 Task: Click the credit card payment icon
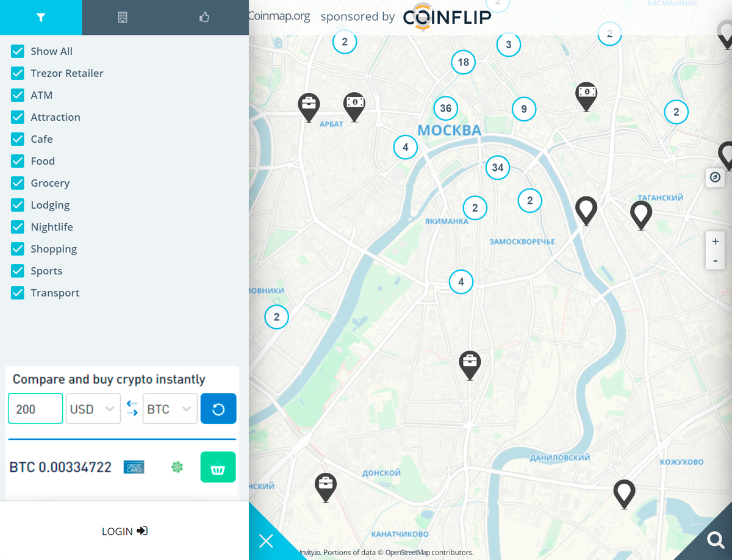coord(134,467)
